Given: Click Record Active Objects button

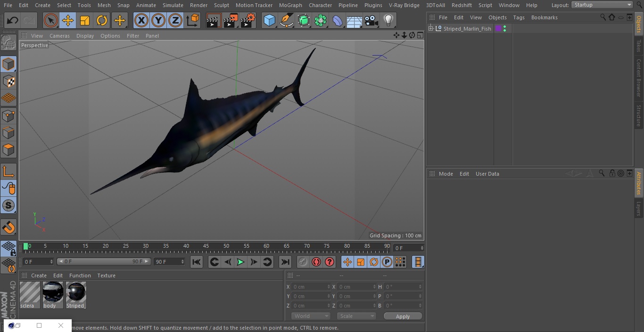Looking at the screenshot, I should [x=303, y=262].
